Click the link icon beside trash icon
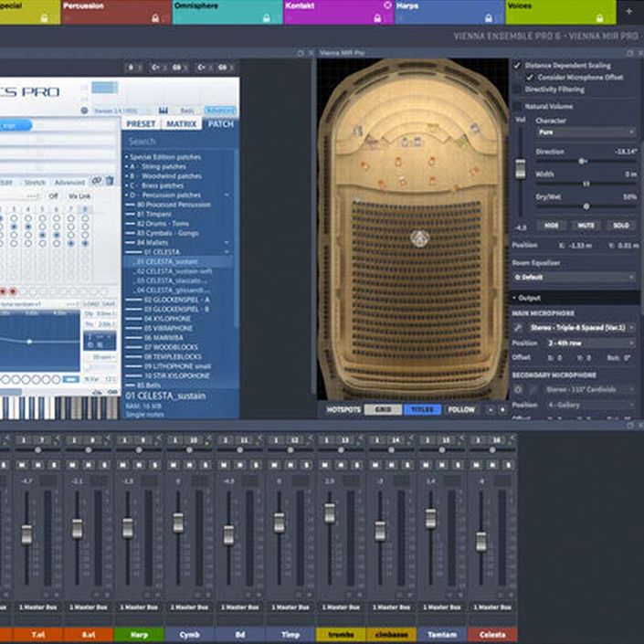Image resolution: width=644 pixels, height=644 pixels. pyautogui.click(x=97, y=181)
